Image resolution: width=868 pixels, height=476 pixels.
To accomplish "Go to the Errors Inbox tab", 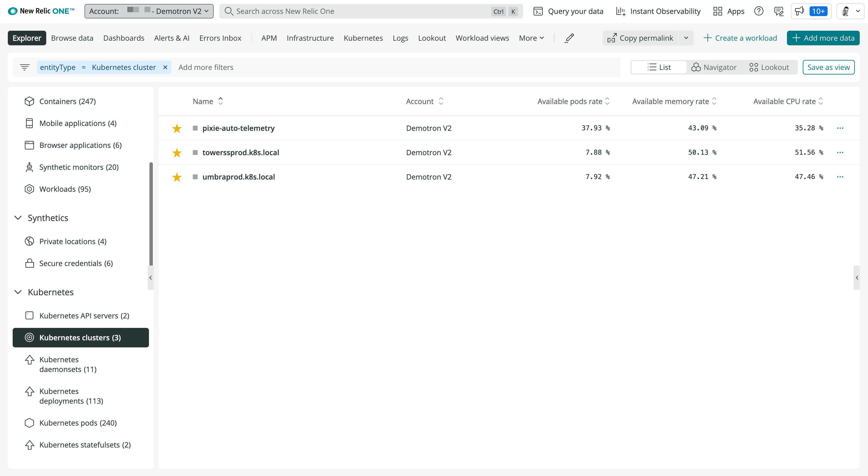I will pyautogui.click(x=220, y=38).
